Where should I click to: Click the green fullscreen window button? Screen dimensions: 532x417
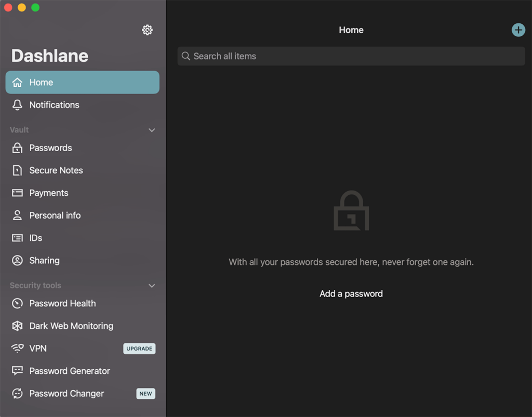coord(35,7)
